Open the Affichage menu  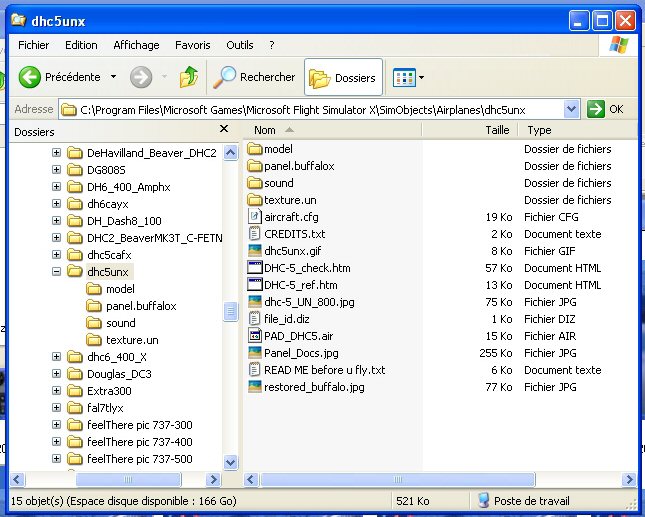click(136, 45)
